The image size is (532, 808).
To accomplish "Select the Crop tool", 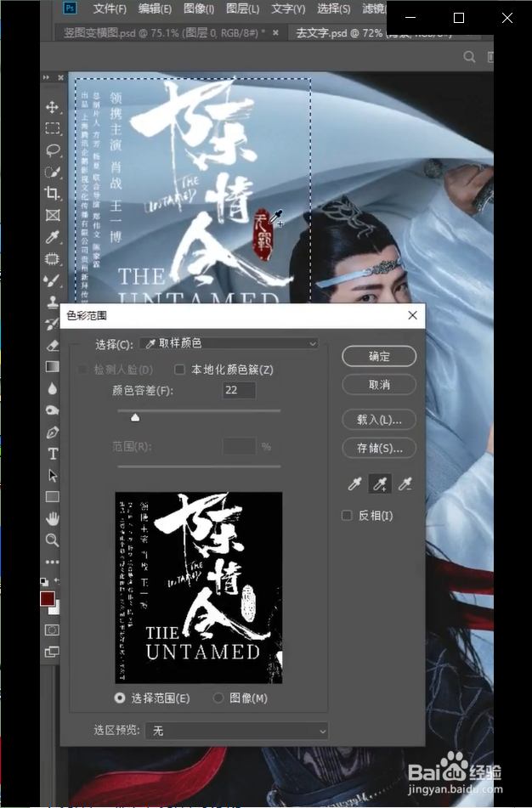I will 52,193.
